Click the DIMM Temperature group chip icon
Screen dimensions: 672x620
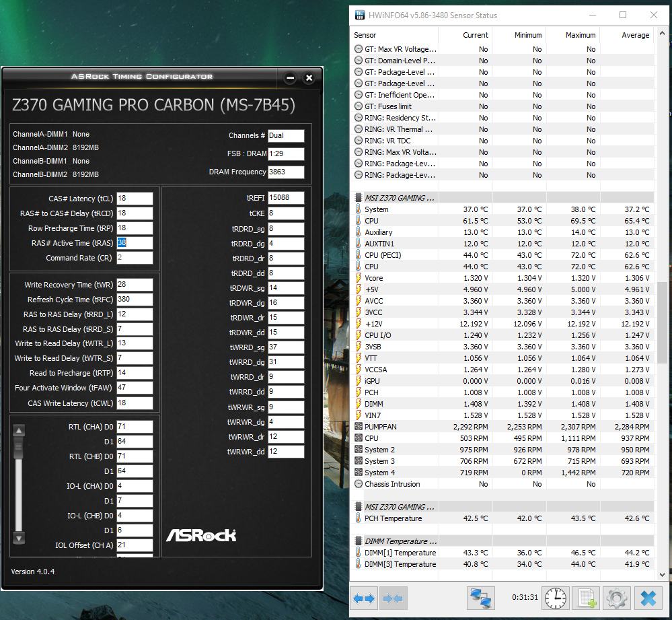tap(359, 541)
